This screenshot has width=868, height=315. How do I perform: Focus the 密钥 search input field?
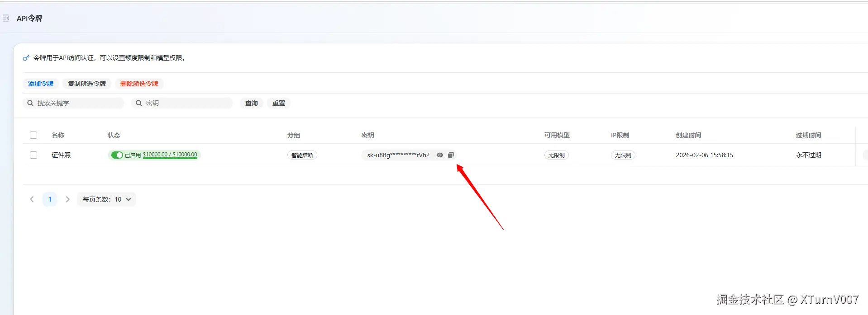(x=182, y=103)
